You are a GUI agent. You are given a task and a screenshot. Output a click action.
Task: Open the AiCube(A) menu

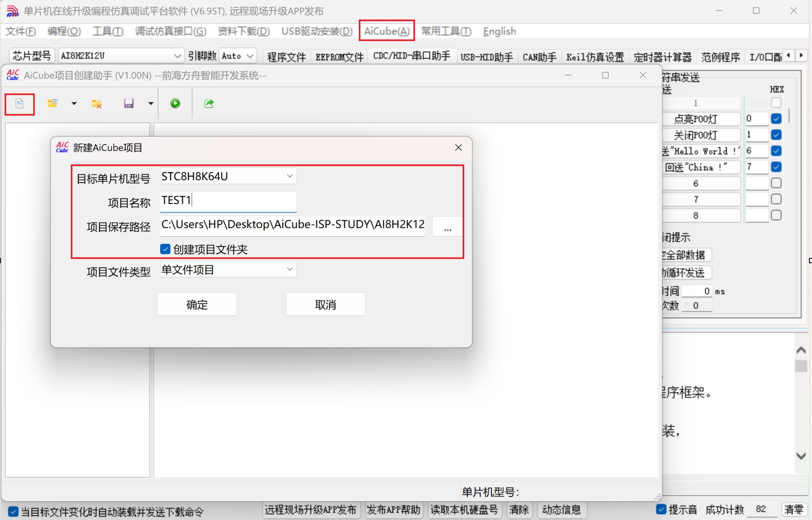point(387,31)
